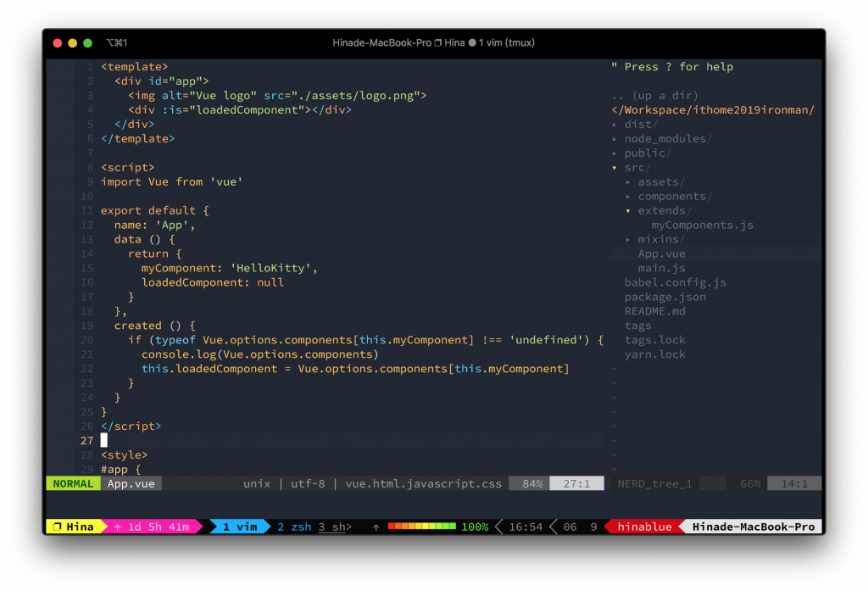Click the NORMAL mode indicator
The width and height of the screenshot is (868, 591).
point(73,483)
